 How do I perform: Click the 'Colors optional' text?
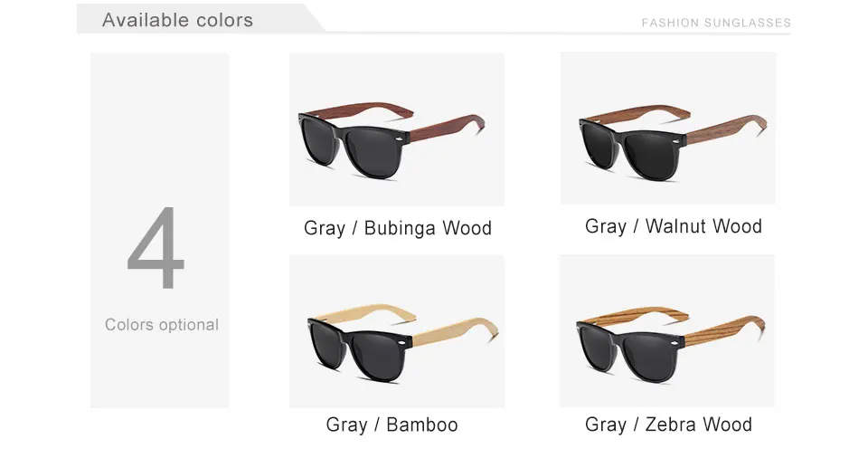pos(162,324)
